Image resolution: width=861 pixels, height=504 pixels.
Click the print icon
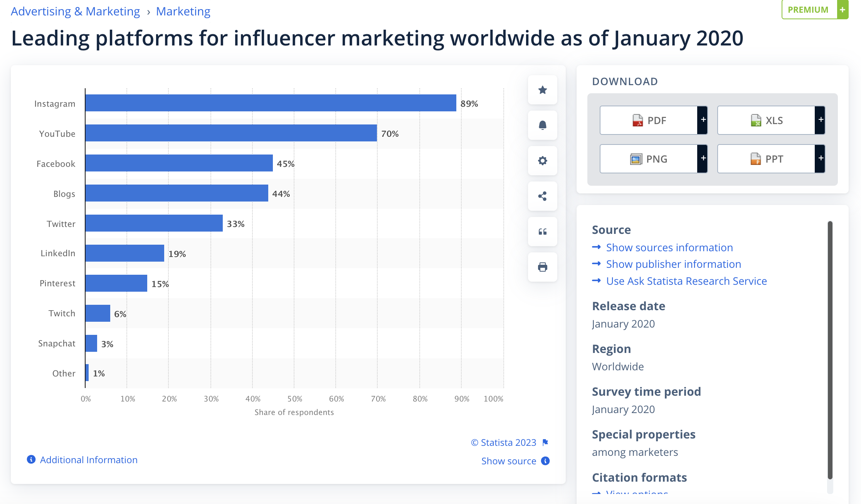click(x=542, y=267)
